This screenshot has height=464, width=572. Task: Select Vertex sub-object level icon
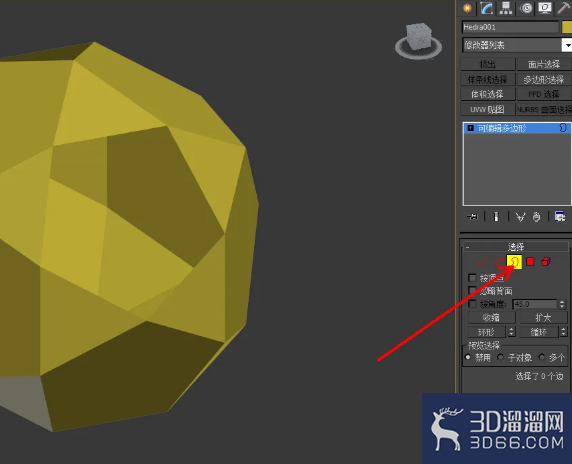pyautogui.click(x=482, y=262)
